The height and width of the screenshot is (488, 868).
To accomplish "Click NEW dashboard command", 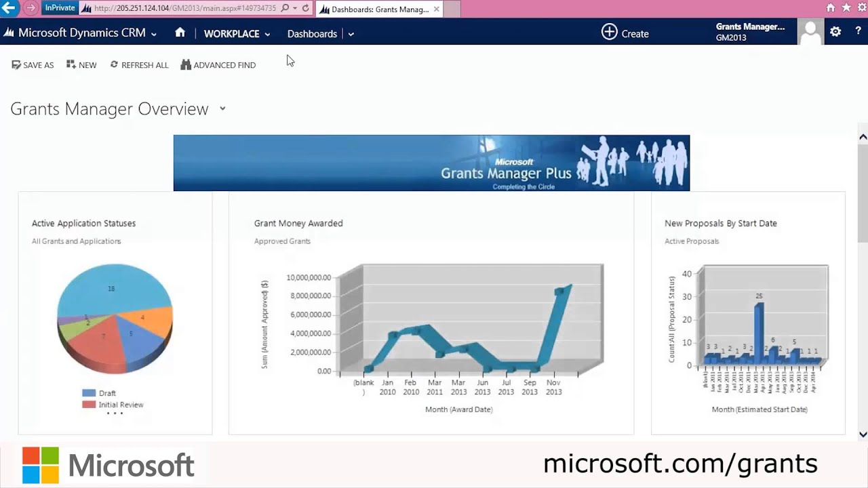I will point(81,65).
